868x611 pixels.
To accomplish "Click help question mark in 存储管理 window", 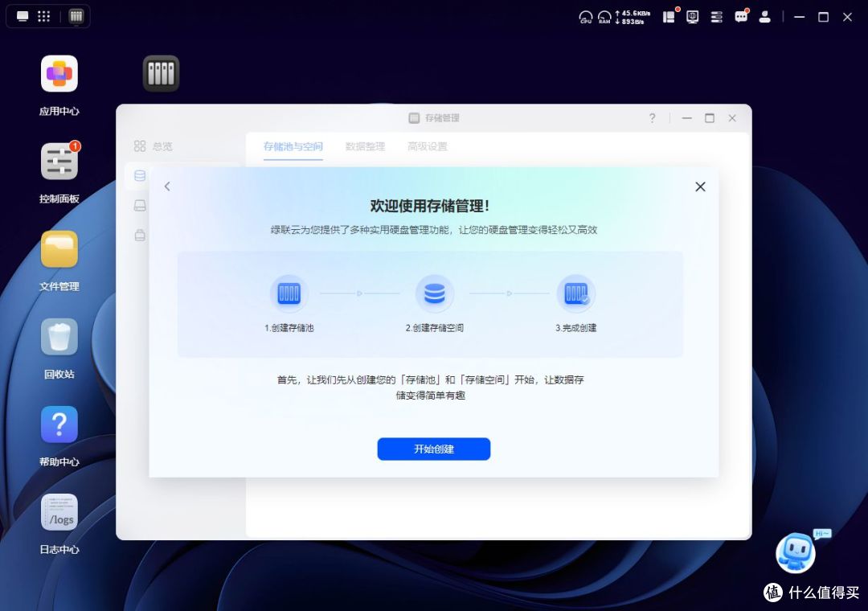I will (x=652, y=118).
